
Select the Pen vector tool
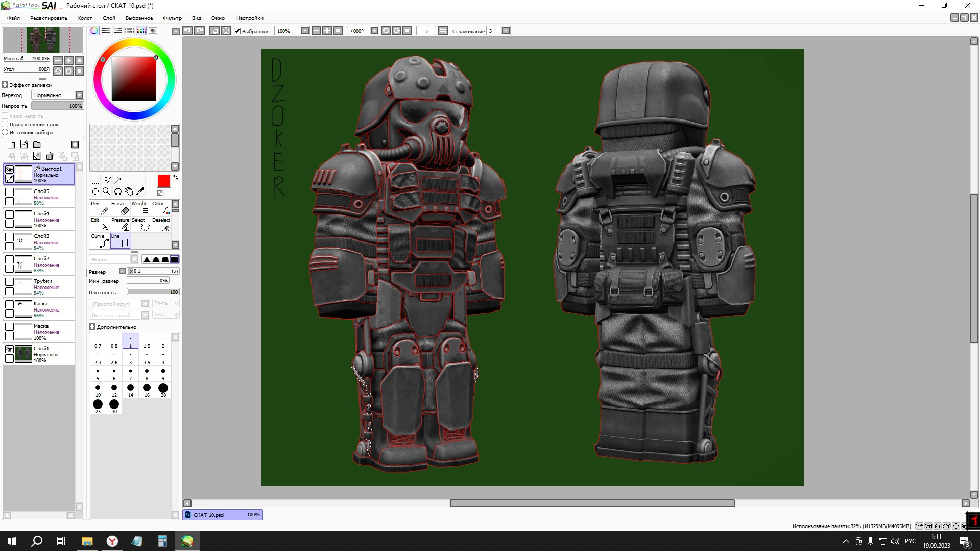pos(100,208)
